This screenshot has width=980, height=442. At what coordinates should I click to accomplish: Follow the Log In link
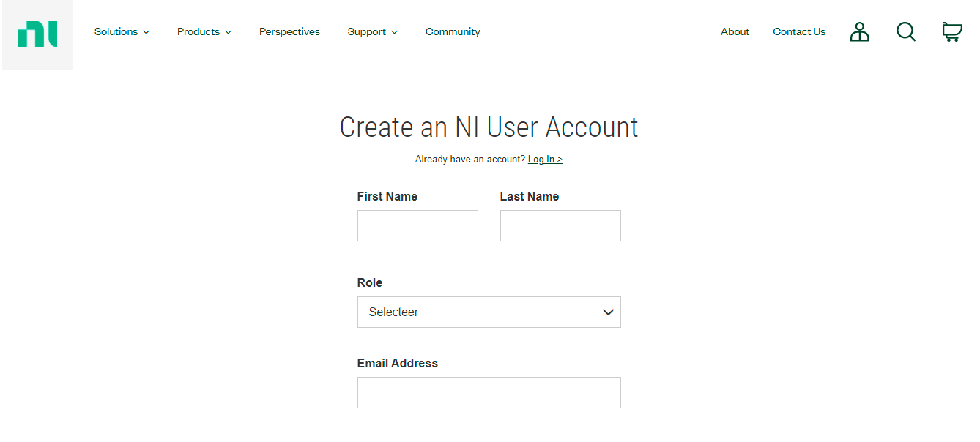(x=545, y=159)
